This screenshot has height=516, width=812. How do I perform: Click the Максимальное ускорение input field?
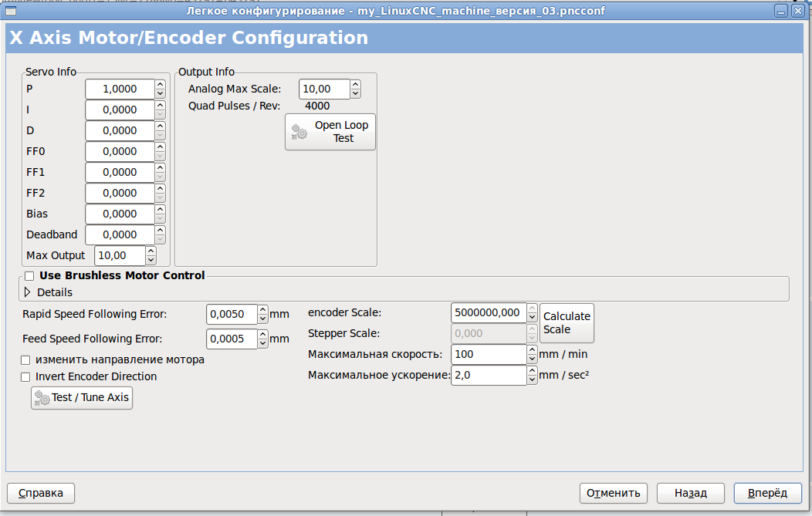(489, 375)
